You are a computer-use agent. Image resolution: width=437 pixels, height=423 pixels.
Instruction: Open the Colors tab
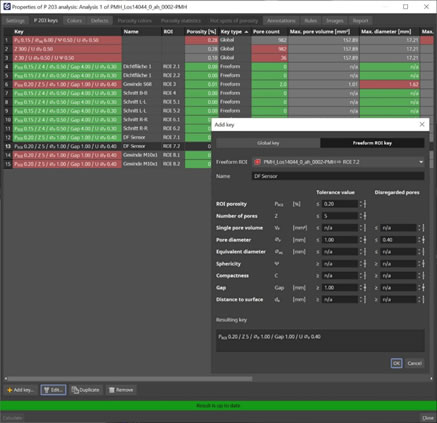(74, 21)
